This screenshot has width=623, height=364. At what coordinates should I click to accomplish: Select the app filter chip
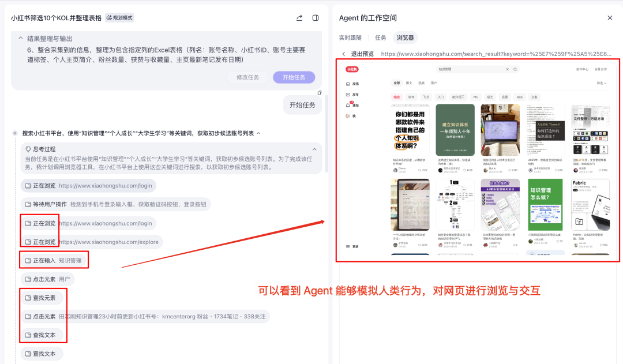point(519,97)
